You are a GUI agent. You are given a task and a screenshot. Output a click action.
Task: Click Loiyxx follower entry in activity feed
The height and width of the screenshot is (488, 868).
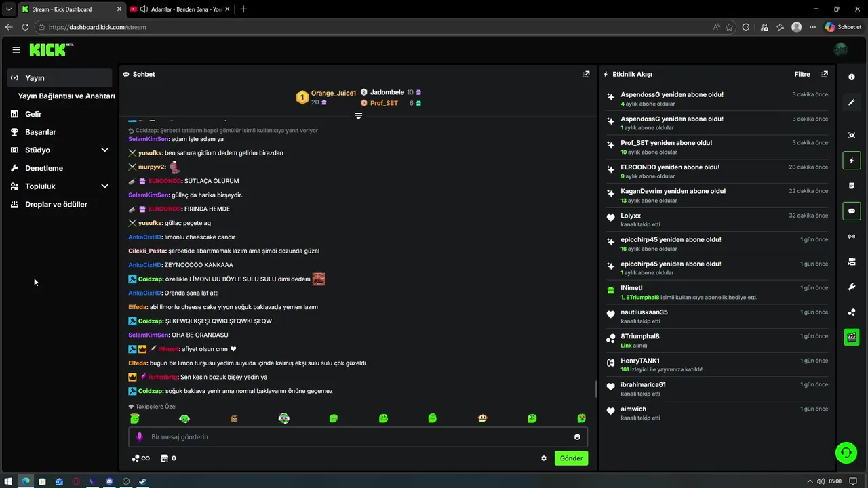tap(717, 220)
